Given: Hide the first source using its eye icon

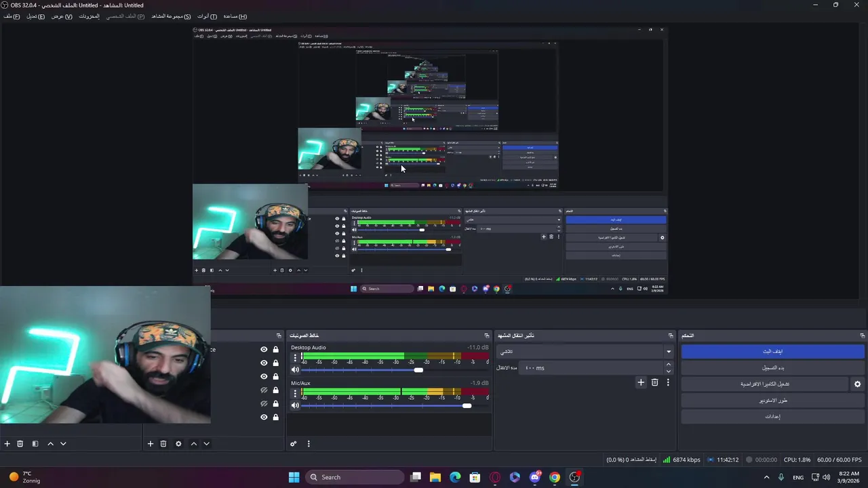Looking at the screenshot, I should tap(264, 350).
